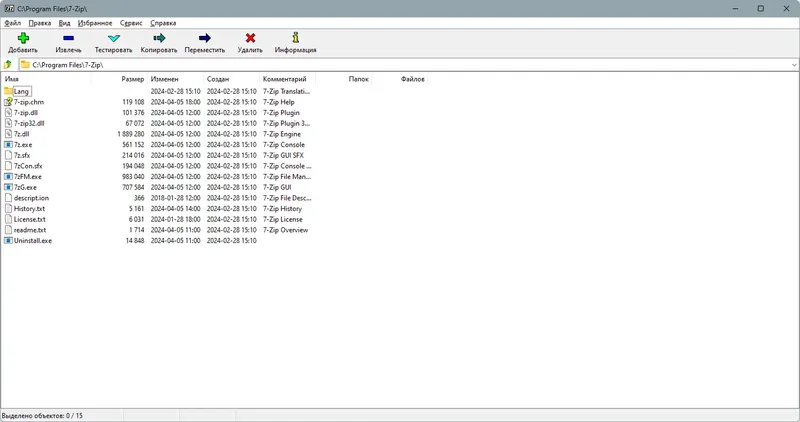The image size is (800, 422).
Task: Click the 7-Zip Overview comment cell
Action: (x=285, y=230)
